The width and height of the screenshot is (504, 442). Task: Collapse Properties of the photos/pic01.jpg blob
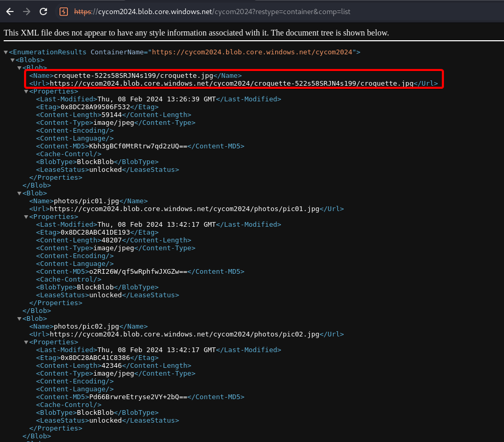point(26,217)
